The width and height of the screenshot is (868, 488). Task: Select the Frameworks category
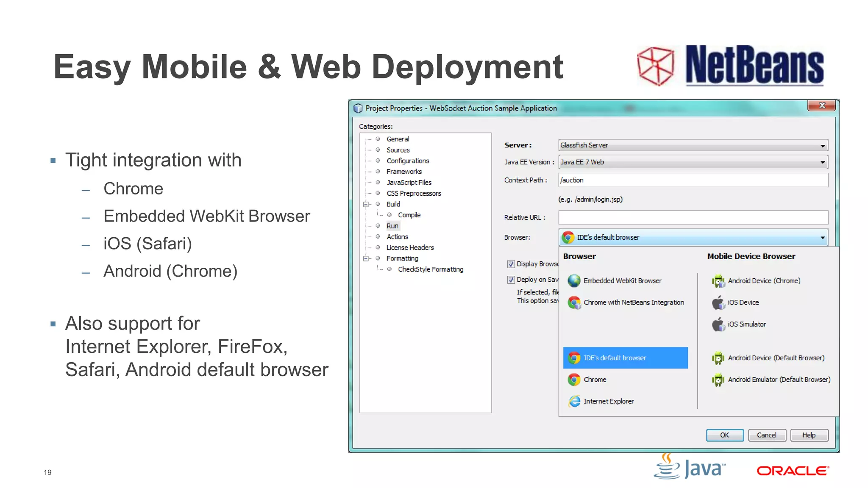point(404,172)
